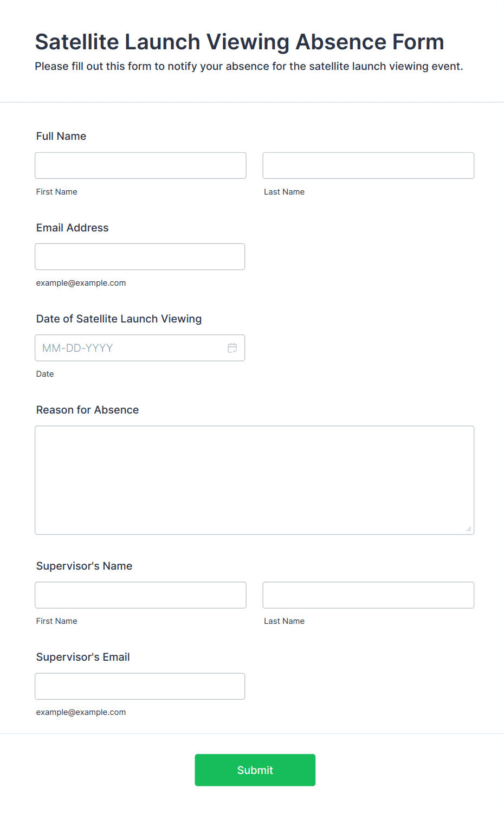Screen dimensions: 504x813
Task: Focus the Full Name last name field
Action: 368,165
